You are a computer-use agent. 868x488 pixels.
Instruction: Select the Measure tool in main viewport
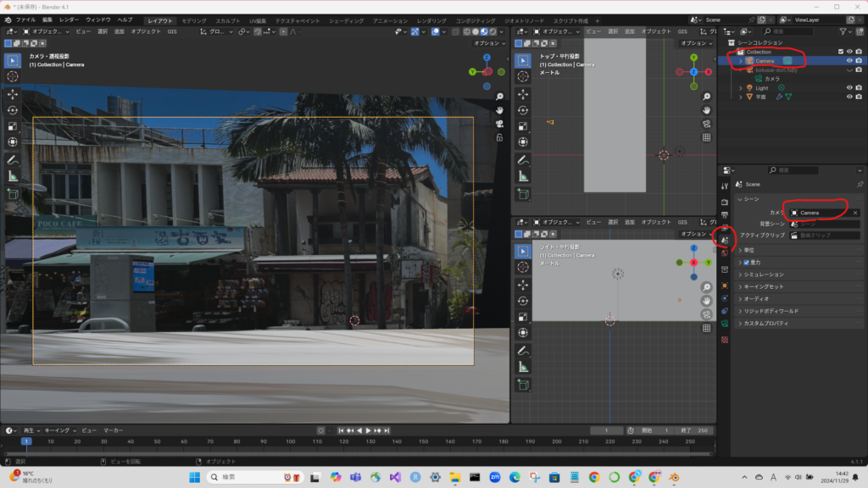[13, 175]
